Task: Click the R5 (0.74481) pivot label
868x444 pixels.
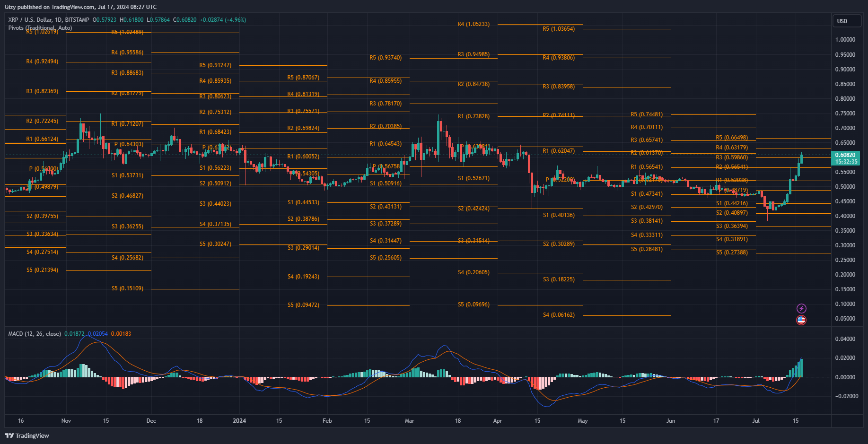Action: pyautogui.click(x=647, y=114)
